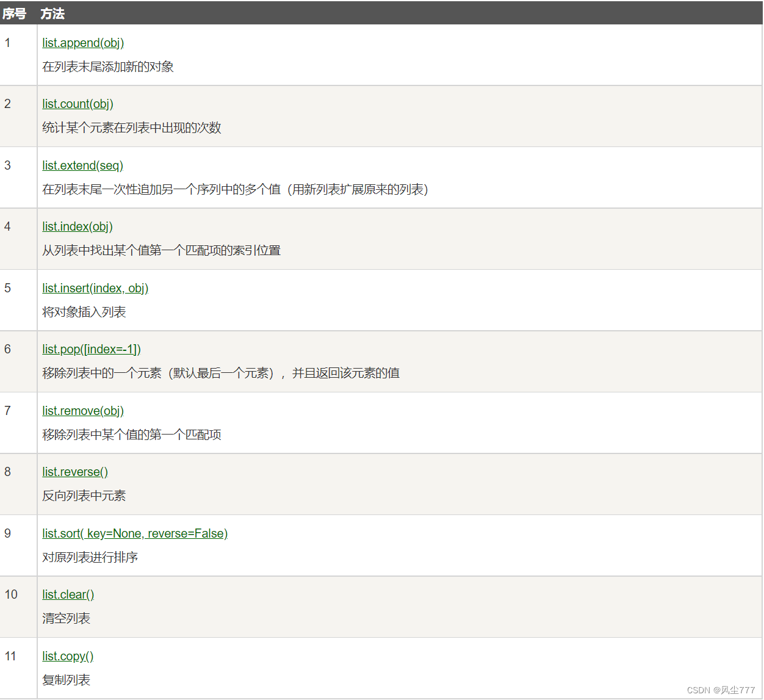Open the list.index(obj) link
This screenshot has height=700, width=764.
pos(77,227)
